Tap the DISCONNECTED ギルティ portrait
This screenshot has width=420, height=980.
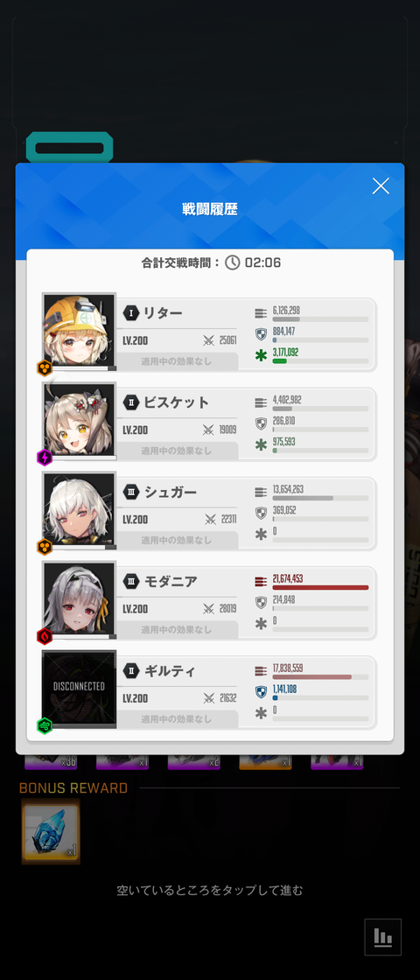click(x=79, y=689)
